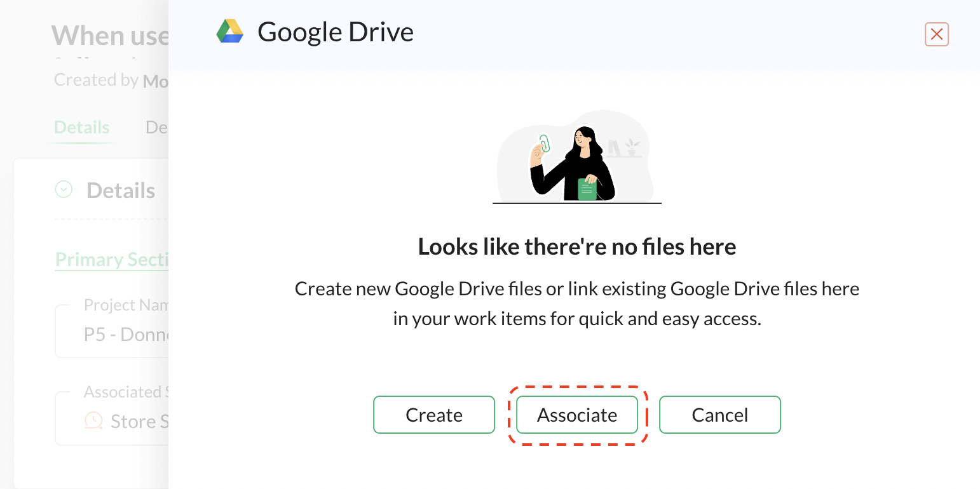Dismiss the dialog with Cancel
The width and height of the screenshot is (980, 489).
720,415
